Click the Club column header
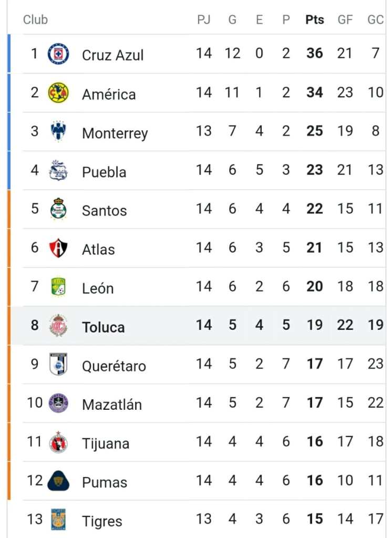 (x=35, y=19)
